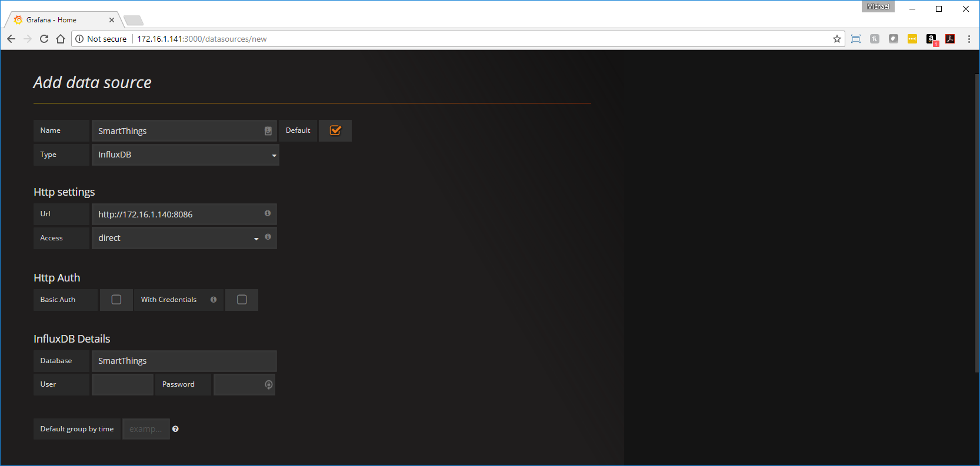
Task: Click the group by time help icon
Action: [x=175, y=429]
